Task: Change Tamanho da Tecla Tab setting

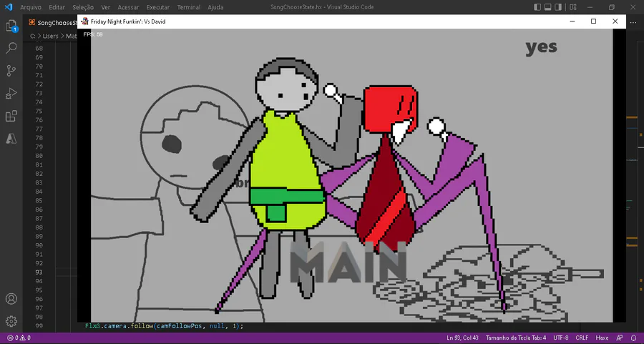Action: pos(516,338)
